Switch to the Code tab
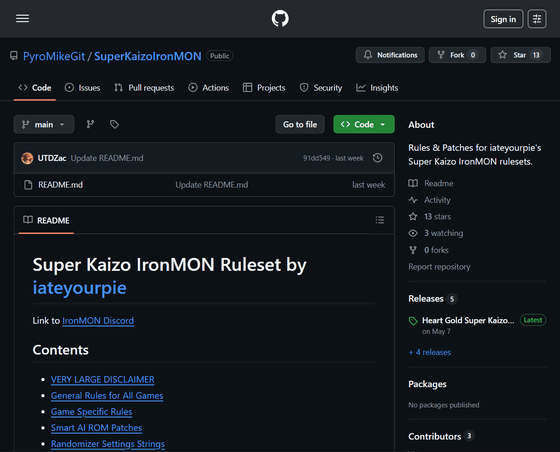 [35, 88]
